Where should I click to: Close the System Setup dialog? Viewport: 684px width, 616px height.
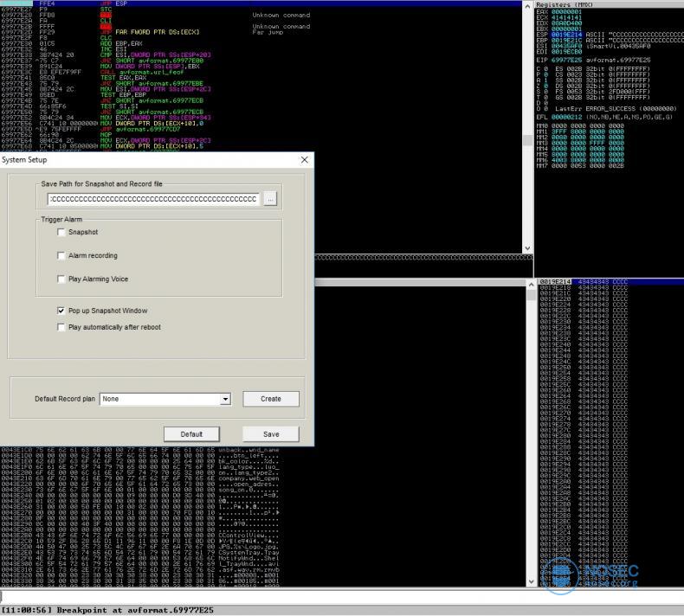[305, 160]
